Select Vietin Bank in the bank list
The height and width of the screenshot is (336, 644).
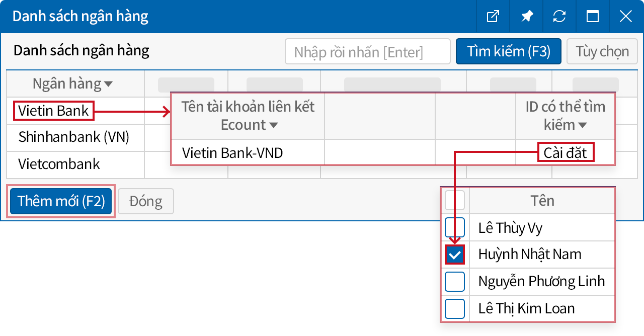(54, 110)
